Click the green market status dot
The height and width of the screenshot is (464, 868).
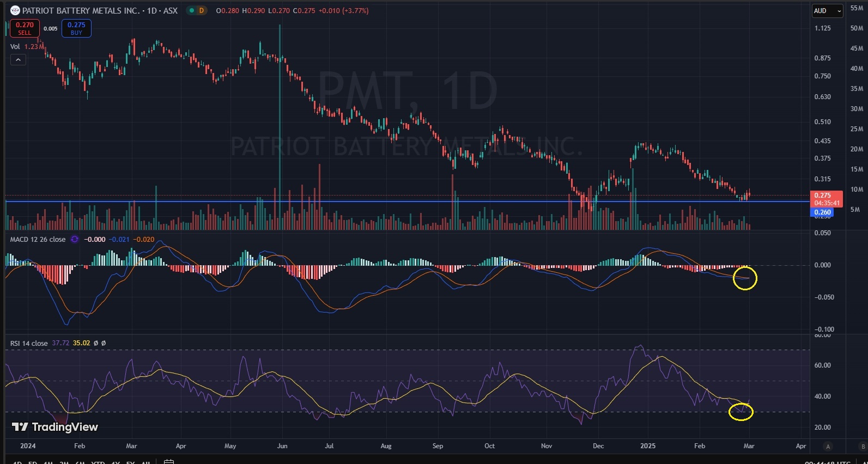[x=192, y=10]
